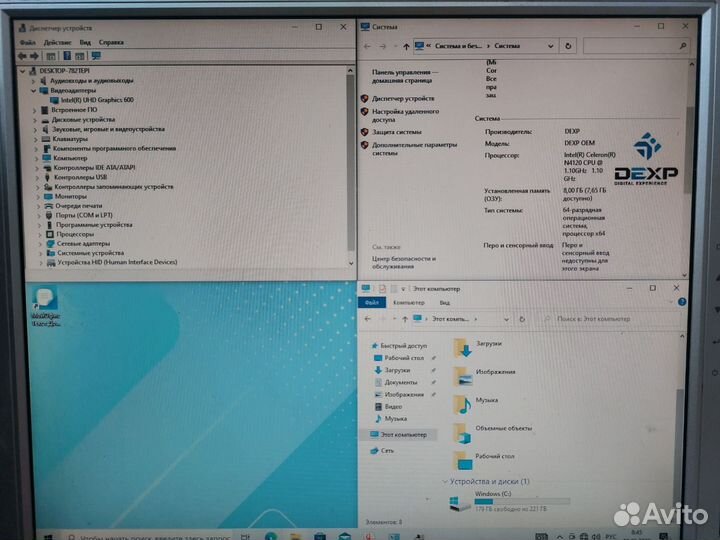
Task: Click Forward arrow in Device Manager toolbar
Action: [x=34, y=56]
